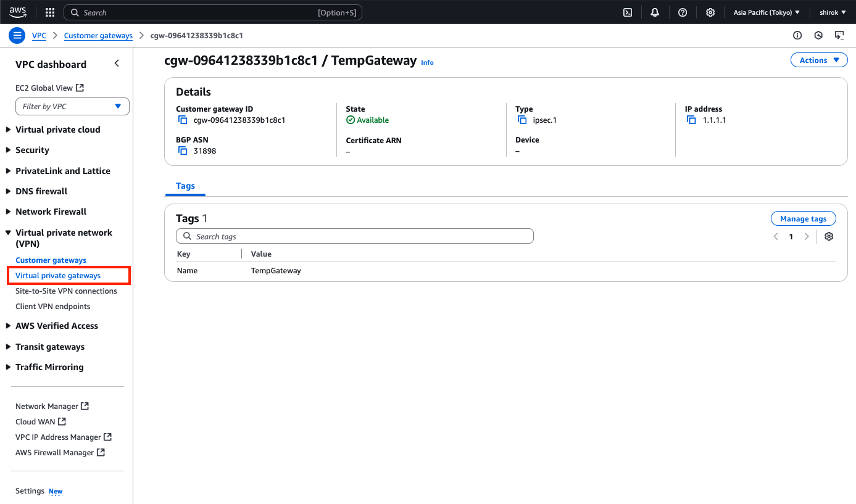The image size is (856, 504).
Task: Copy the BGP ASN 31898 value
Action: (183, 151)
